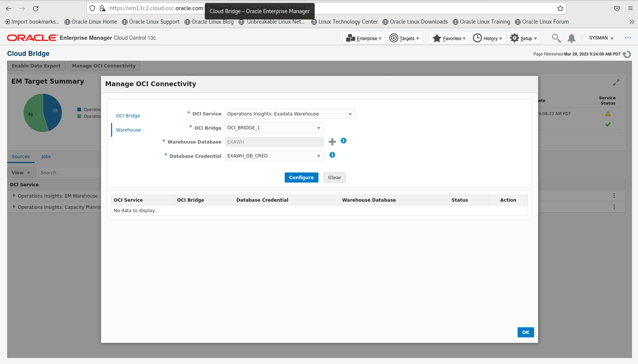Screen dimensions: 638x364
Task: Switch to the Sources tab
Action: point(21,157)
